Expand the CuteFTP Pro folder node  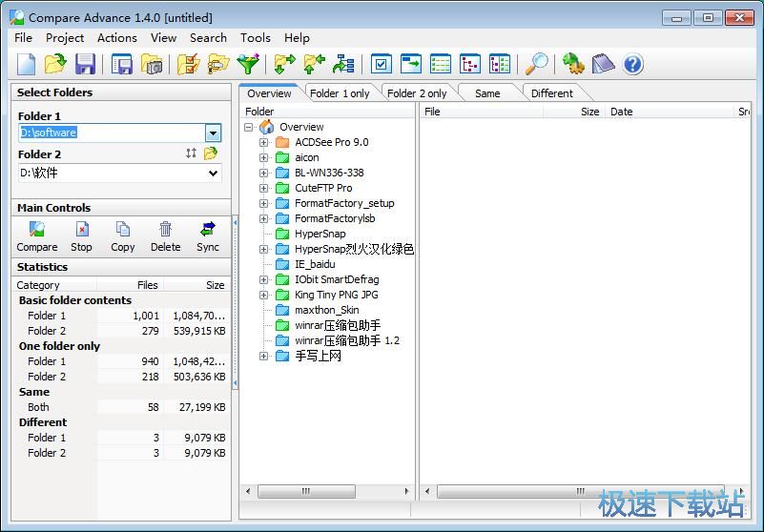coord(263,188)
